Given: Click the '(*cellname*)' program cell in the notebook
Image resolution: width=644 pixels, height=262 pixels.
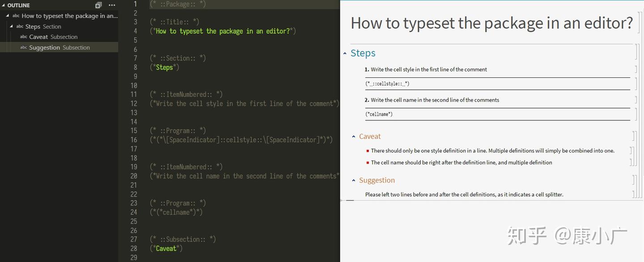Looking at the screenshot, I should pyautogui.click(x=379, y=114).
